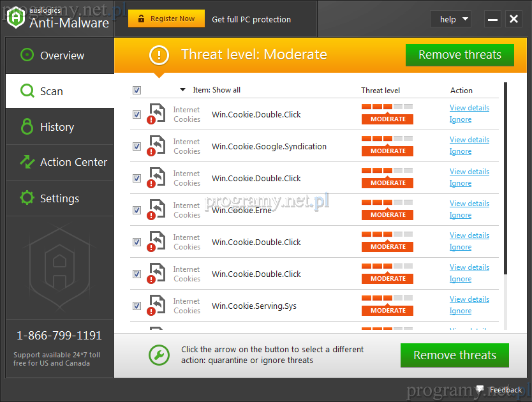
Task: Uncheck the Win.Cookie.Erne checkbox
Action: (137, 210)
